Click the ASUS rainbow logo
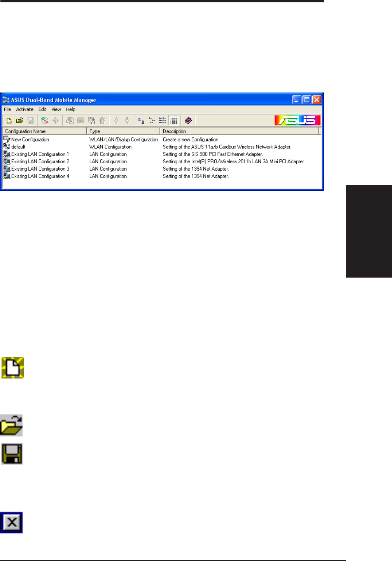The image size is (392, 561). 297,120
